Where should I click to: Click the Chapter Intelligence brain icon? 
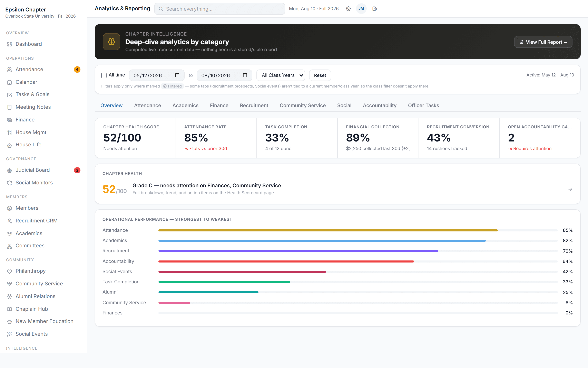click(111, 42)
